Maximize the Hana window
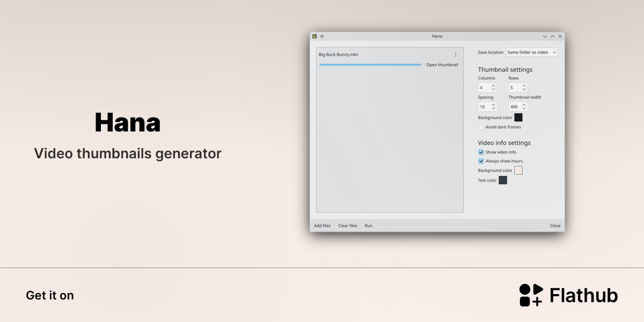The height and width of the screenshot is (322, 644). [552, 36]
